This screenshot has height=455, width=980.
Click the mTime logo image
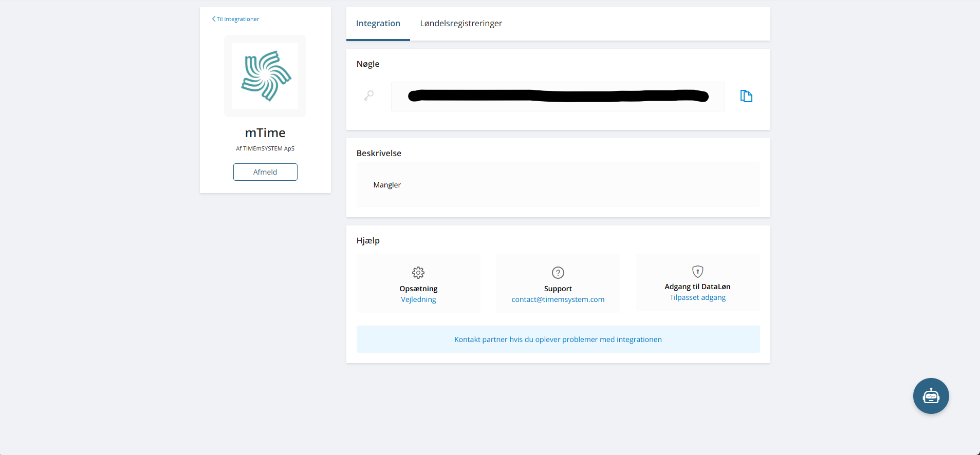point(265,76)
